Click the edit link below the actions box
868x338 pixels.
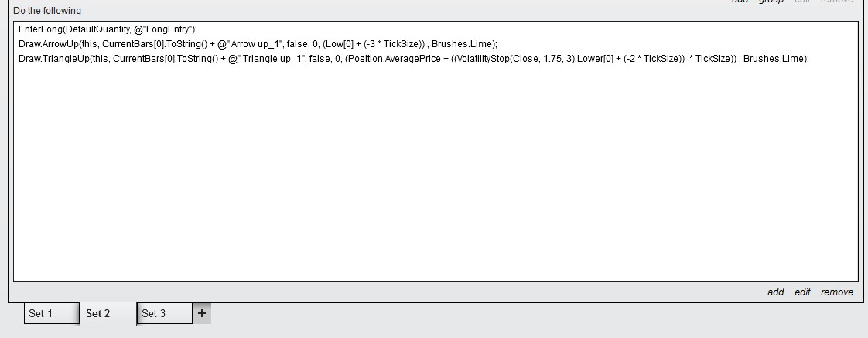click(x=802, y=292)
